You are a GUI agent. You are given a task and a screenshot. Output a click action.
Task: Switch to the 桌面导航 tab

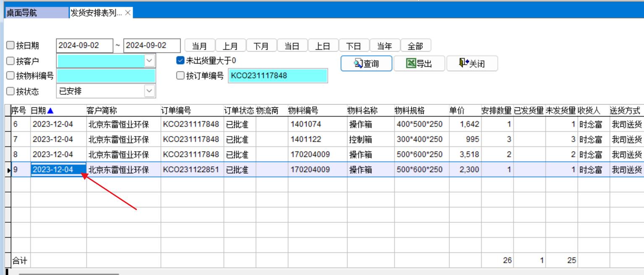[22, 13]
